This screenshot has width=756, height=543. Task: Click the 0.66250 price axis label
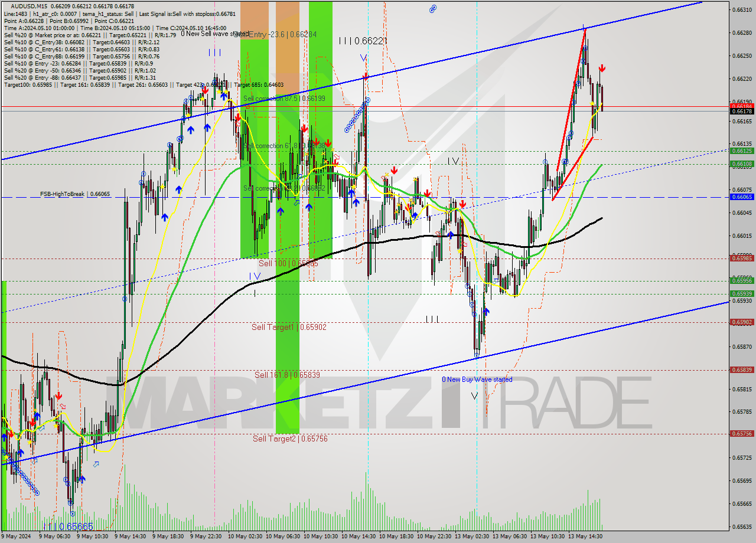(742, 55)
